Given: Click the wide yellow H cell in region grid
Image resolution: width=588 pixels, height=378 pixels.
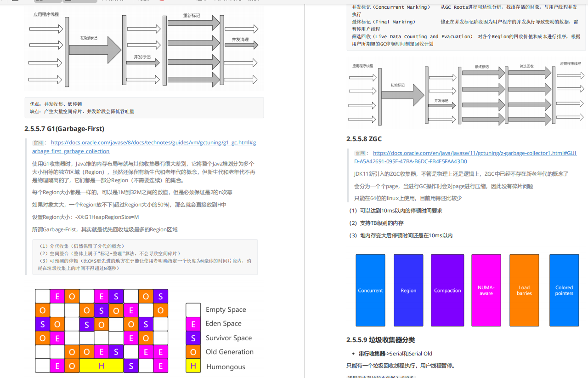Looking at the screenshot, I should (x=102, y=366).
